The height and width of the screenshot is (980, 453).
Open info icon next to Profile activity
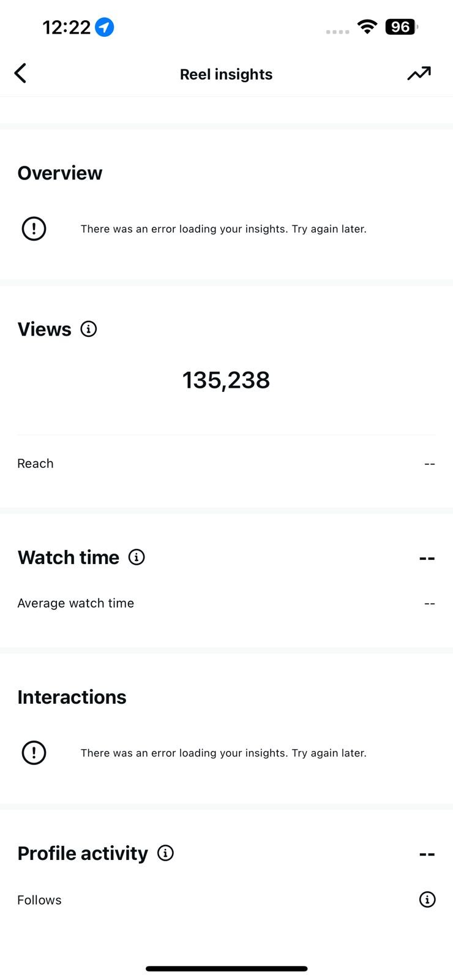pos(165,853)
